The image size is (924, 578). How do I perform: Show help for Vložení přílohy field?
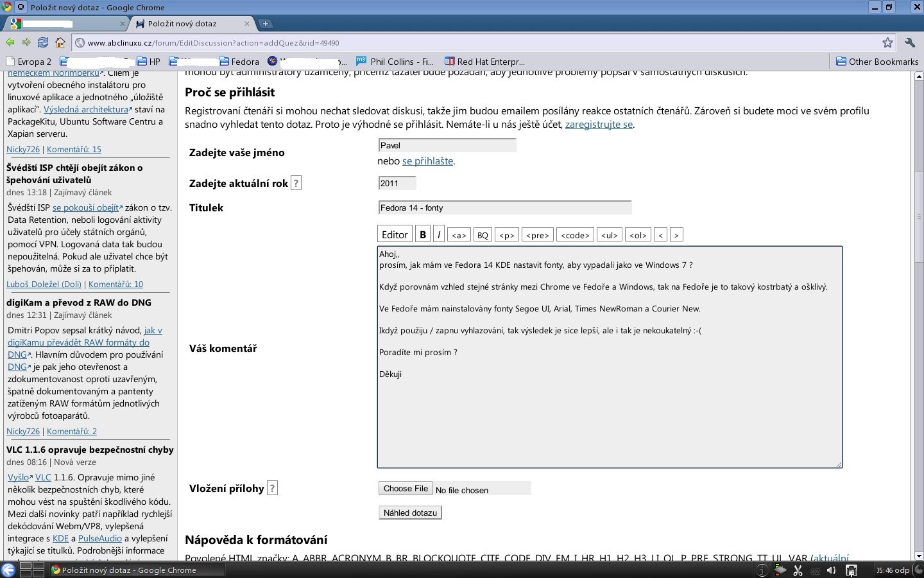[272, 488]
